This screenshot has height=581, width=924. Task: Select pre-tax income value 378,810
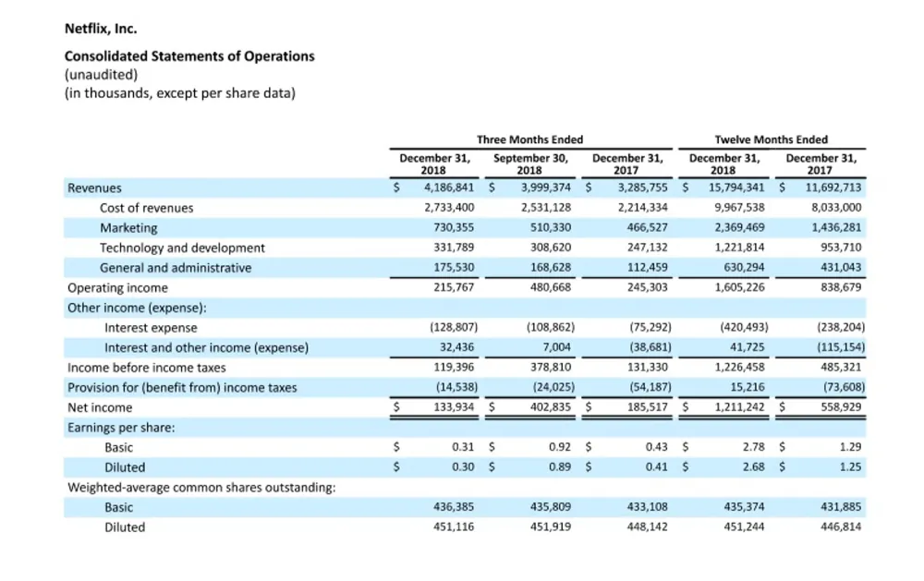point(551,368)
